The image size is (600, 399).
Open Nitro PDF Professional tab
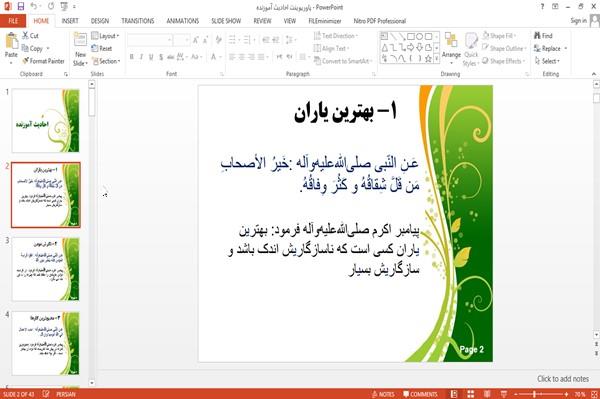pyautogui.click(x=380, y=21)
